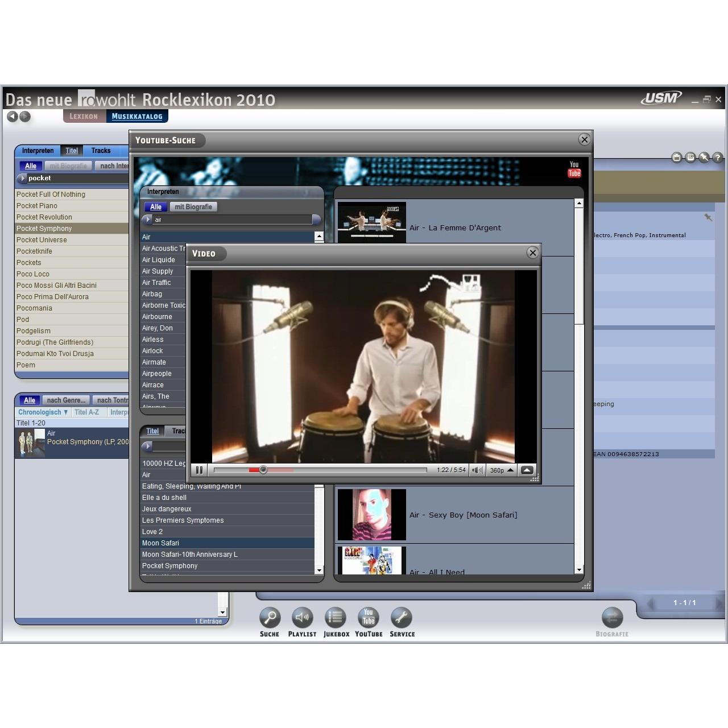
Task: Go forward with the right arrow button
Action: 24,117
